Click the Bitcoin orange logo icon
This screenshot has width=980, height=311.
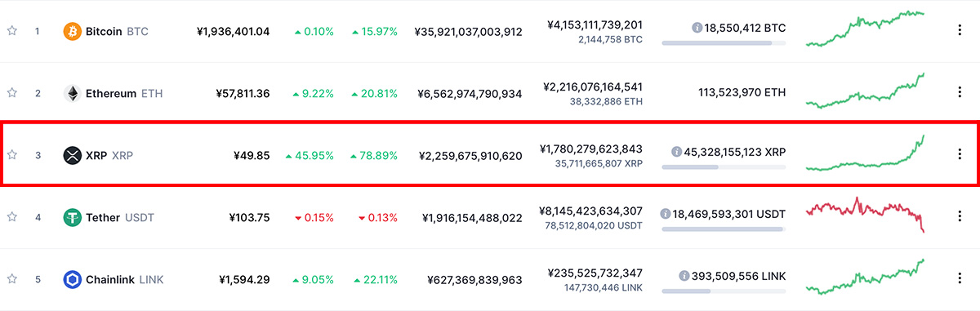(x=73, y=31)
